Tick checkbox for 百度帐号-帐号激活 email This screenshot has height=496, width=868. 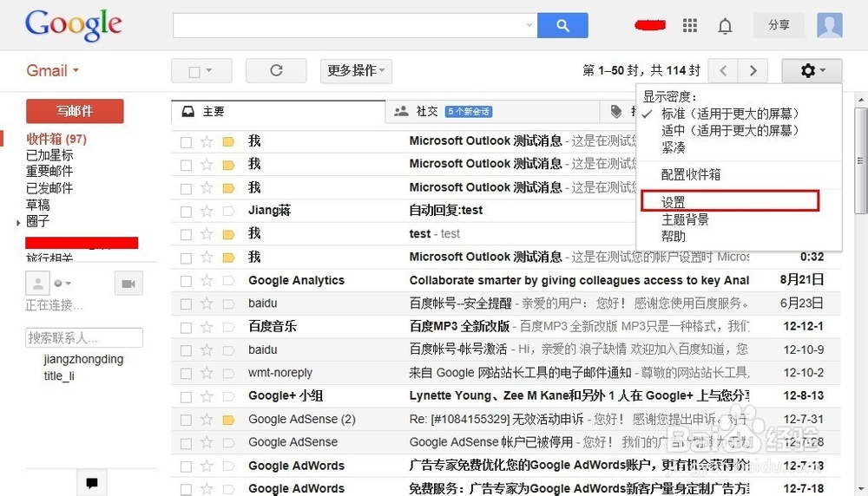(186, 351)
